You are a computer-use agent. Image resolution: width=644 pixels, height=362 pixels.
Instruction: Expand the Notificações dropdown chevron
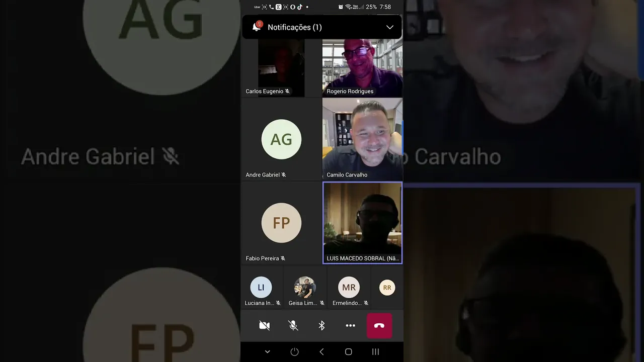pyautogui.click(x=389, y=27)
